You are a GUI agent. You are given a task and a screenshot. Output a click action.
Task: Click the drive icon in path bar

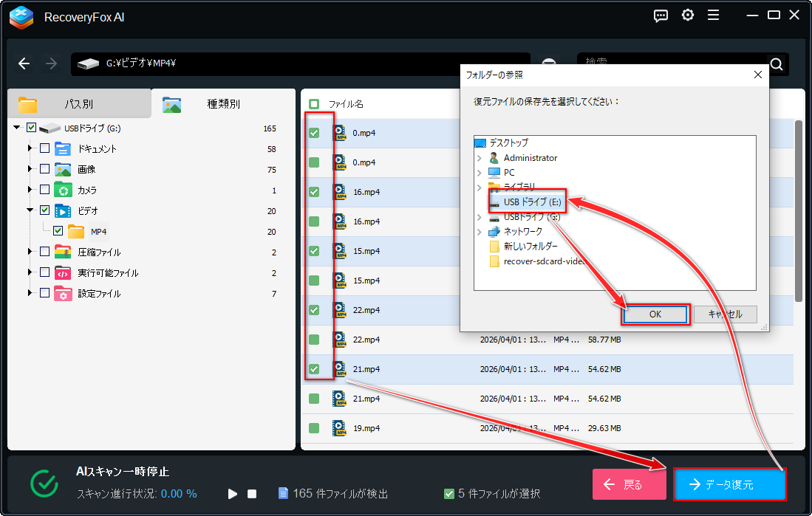click(88, 63)
